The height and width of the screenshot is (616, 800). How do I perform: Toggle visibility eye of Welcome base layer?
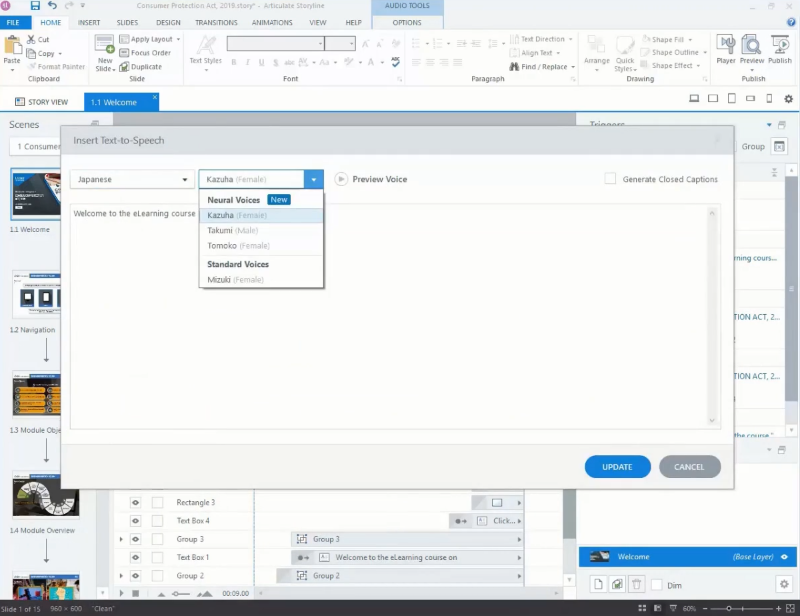784,557
